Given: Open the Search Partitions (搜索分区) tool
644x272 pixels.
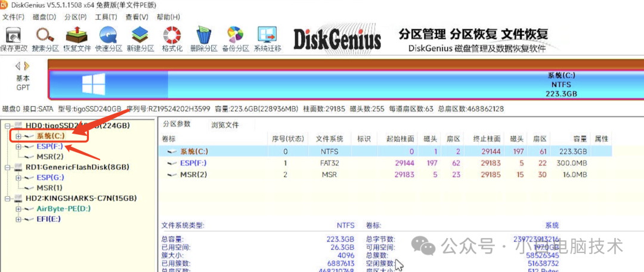Looking at the screenshot, I should 45,40.
